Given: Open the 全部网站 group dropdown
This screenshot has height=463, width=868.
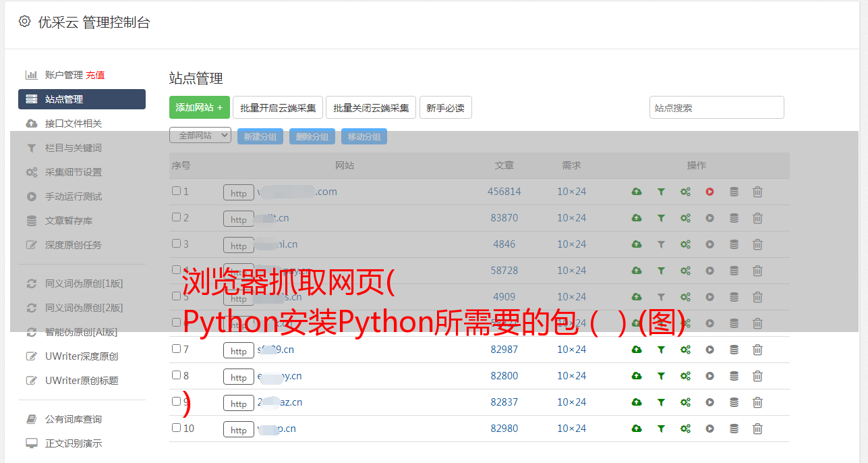Looking at the screenshot, I should tap(200, 136).
